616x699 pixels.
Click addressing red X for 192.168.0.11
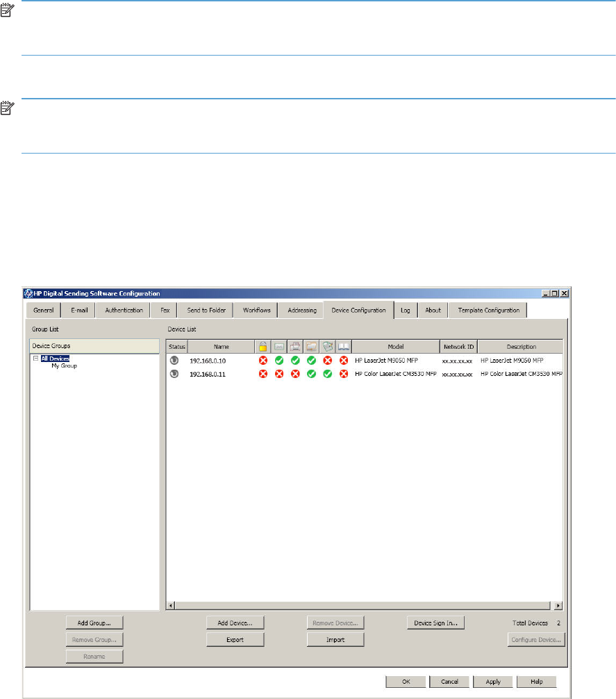point(343,374)
